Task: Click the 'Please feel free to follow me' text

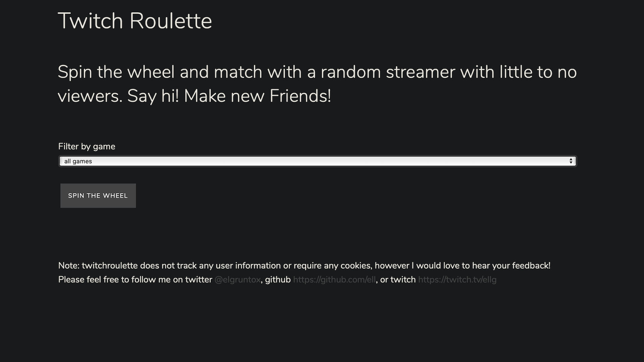Action: click(135, 280)
